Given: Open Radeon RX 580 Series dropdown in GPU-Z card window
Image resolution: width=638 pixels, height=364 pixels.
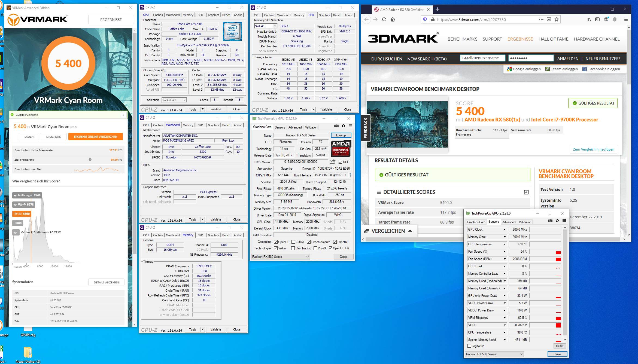Looking at the screenshot, I should pos(280,256).
